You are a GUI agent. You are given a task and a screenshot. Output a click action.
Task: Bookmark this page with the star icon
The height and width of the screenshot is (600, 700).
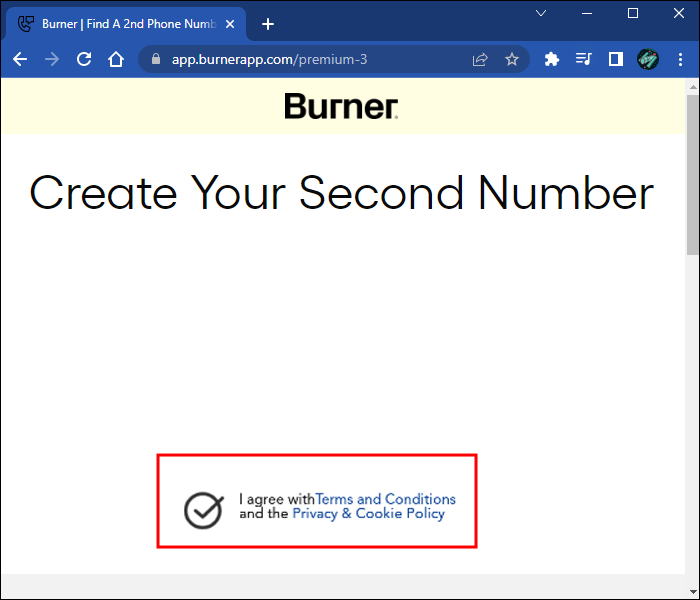[512, 59]
